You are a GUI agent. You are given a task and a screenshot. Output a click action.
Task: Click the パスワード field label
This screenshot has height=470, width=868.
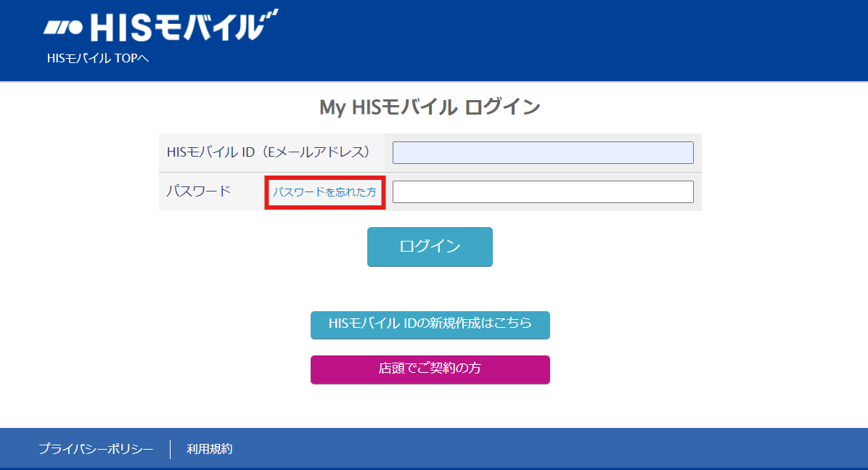(x=199, y=191)
